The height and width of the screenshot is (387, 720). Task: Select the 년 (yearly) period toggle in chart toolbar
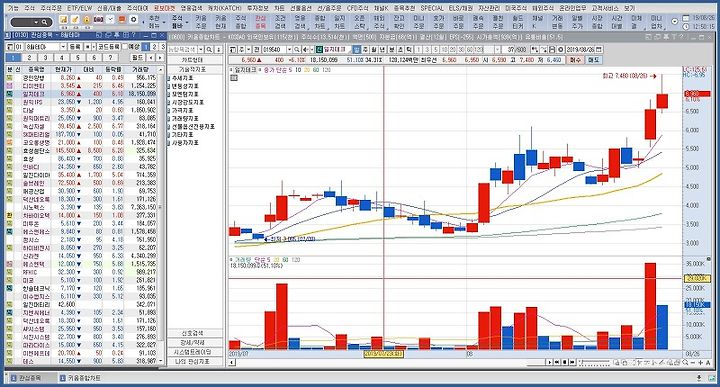pyautogui.click(x=382, y=49)
